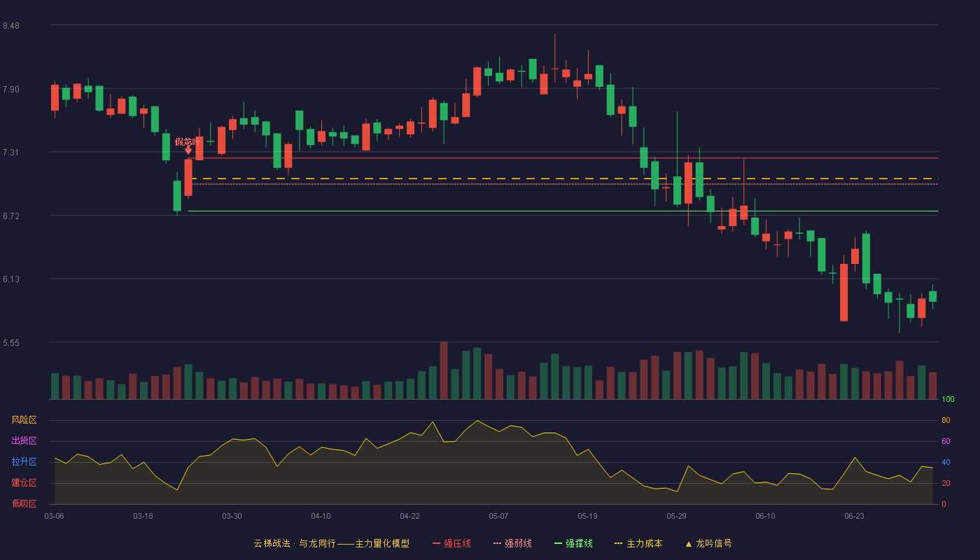Select the 06-23 date axis label
Viewport: 980px width, 560px height.
(x=854, y=516)
